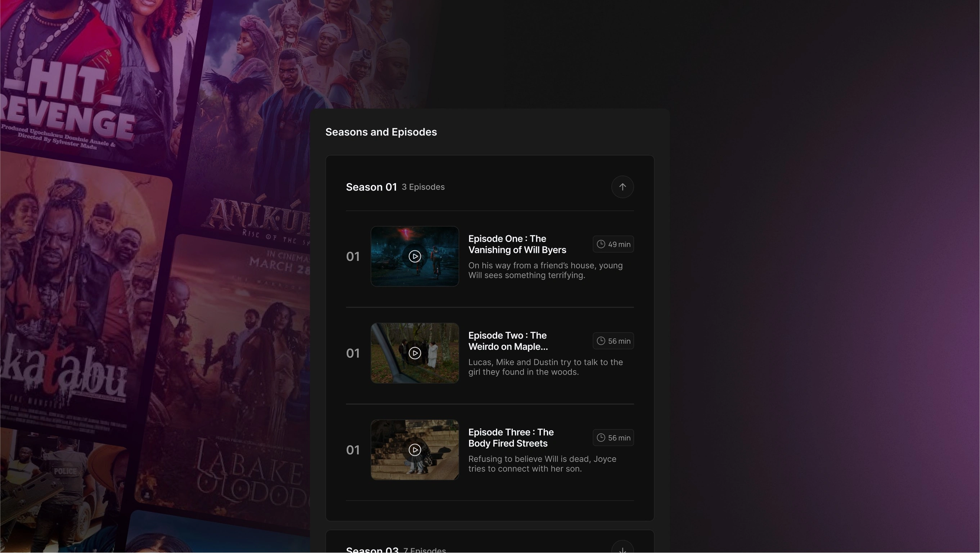980x553 pixels.
Task: Collapse Season 01 with the up arrow
Action: (x=622, y=187)
